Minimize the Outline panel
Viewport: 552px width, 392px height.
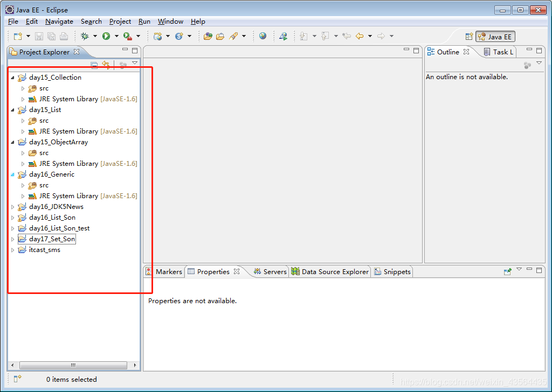(x=529, y=50)
